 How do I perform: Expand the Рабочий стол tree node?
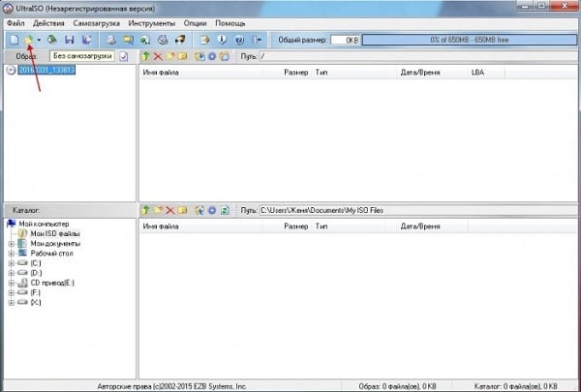tap(12, 254)
